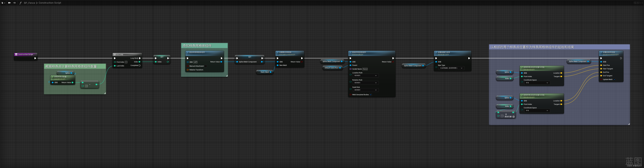Select the Static Mesh variable node
This screenshot has height=168, width=644.
[264, 72]
